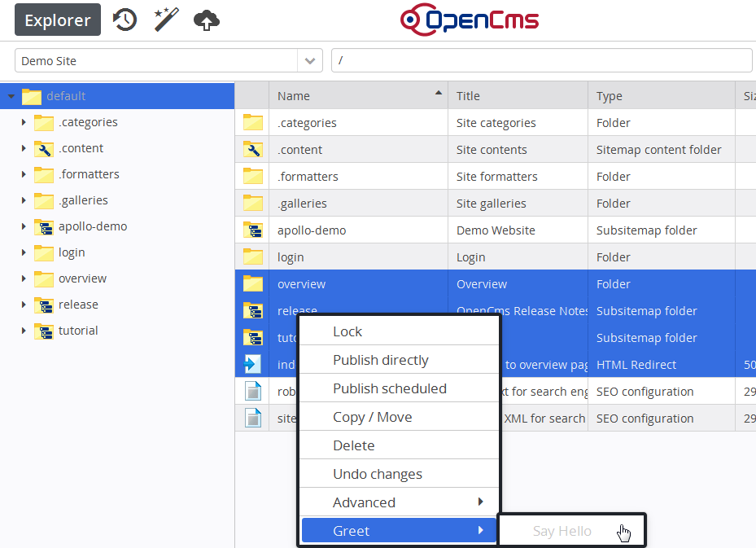
Task: Click the 'Sitemap content folder' type cell
Action: point(662,150)
